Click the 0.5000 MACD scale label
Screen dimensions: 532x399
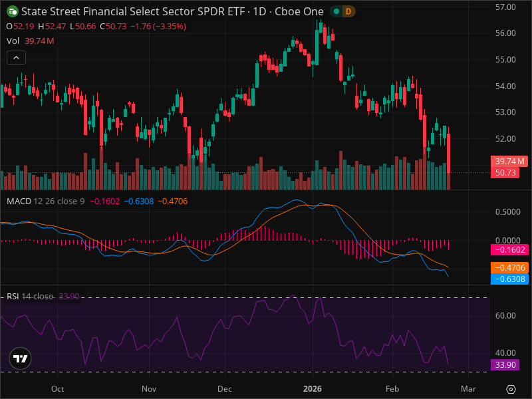coord(508,212)
